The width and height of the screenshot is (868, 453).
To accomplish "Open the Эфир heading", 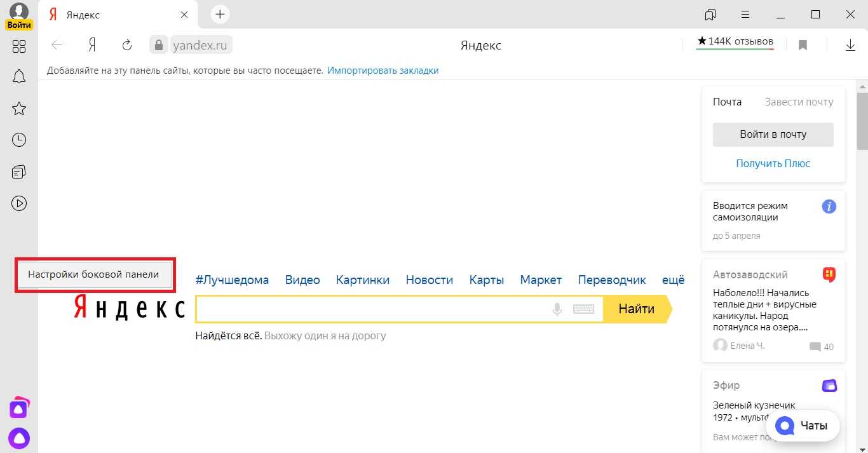I will [726, 385].
